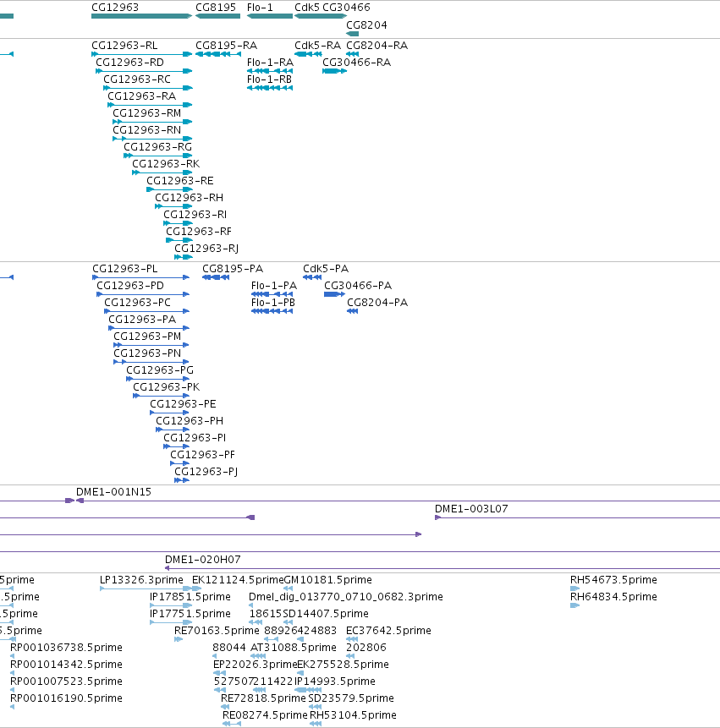Click transcript CG12963-RI
The width and height of the screenshot is (720, 728).
[x=178, y=223]
